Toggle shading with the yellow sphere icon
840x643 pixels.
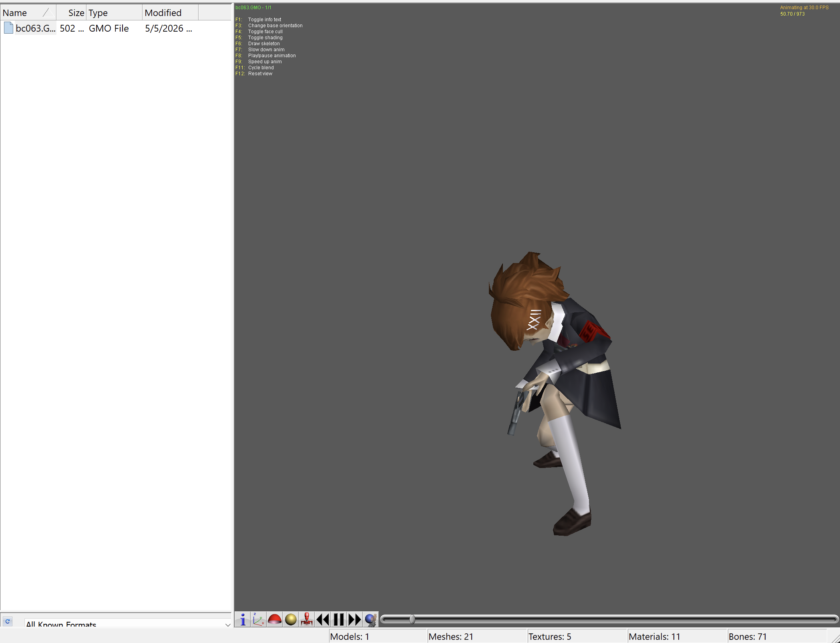click(x=291, y=619)
